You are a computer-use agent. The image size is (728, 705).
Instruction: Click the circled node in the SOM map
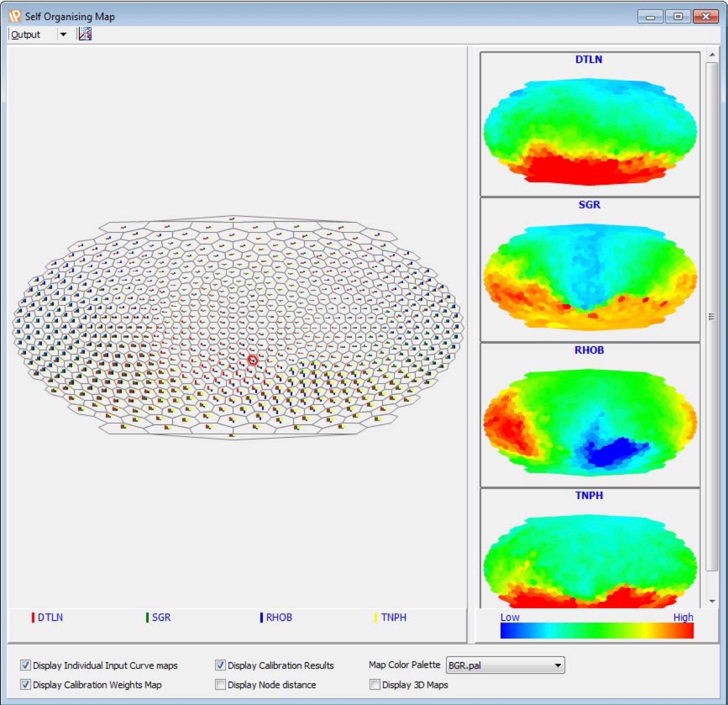(252, 361)
